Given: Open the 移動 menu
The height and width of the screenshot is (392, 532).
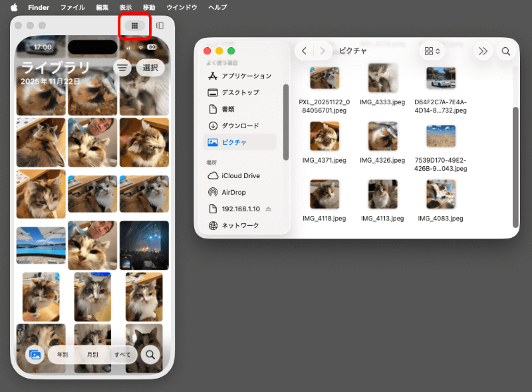Looking at the screenshot, I should (149, 7).
